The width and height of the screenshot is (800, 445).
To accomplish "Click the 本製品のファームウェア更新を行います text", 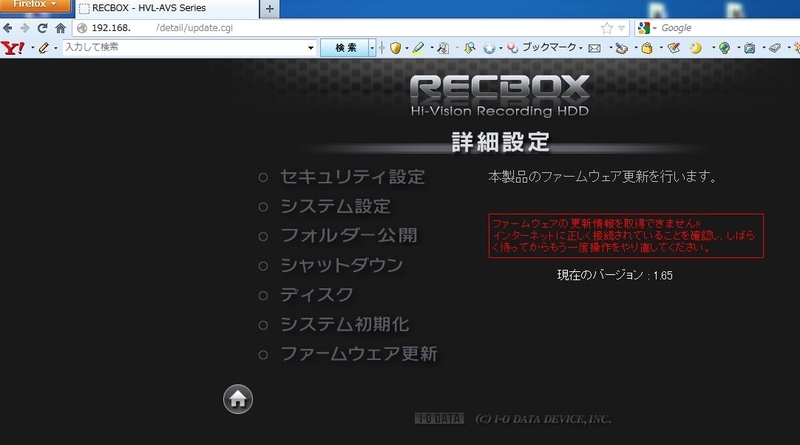I will tap(603, 177).
